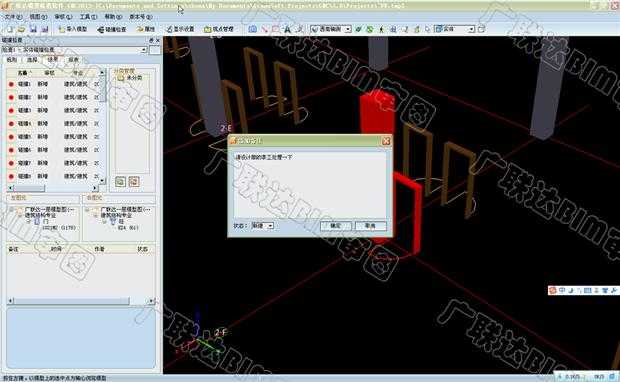The height and width of the screenshot is (382, 620).
Task: Select the 碰撞4 row in results list
Action: (53, 124)
